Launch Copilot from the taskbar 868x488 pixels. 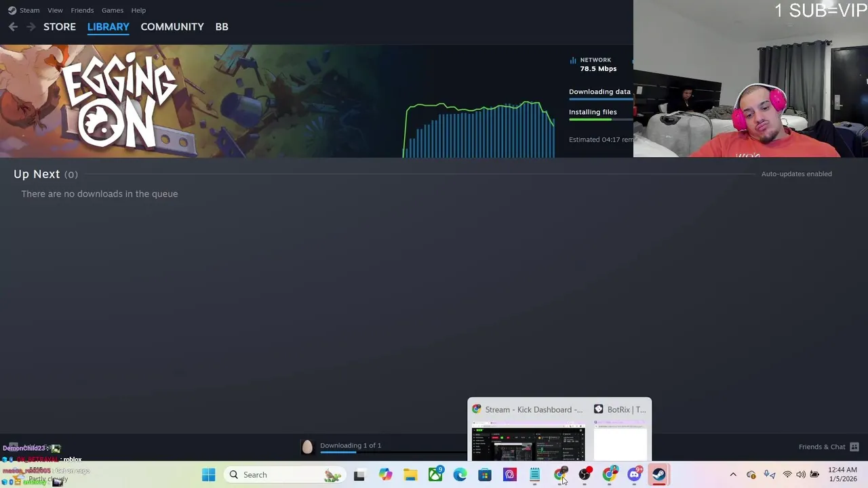385,474
